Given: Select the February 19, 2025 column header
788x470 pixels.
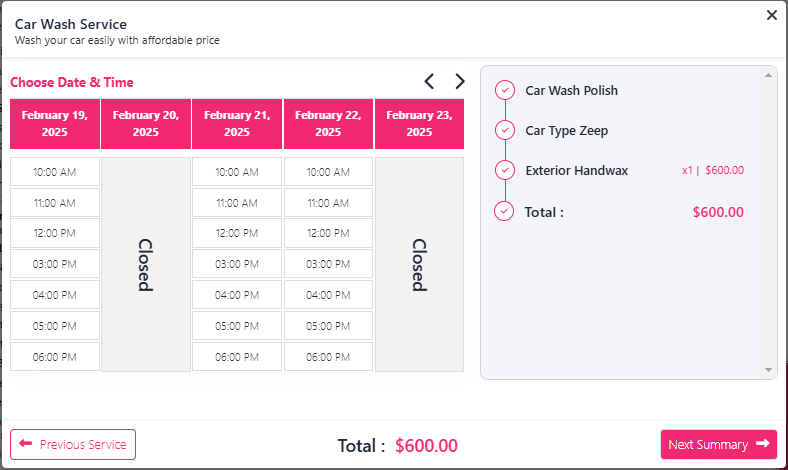Looking at the screenshot, I should (x=55, y=124).
